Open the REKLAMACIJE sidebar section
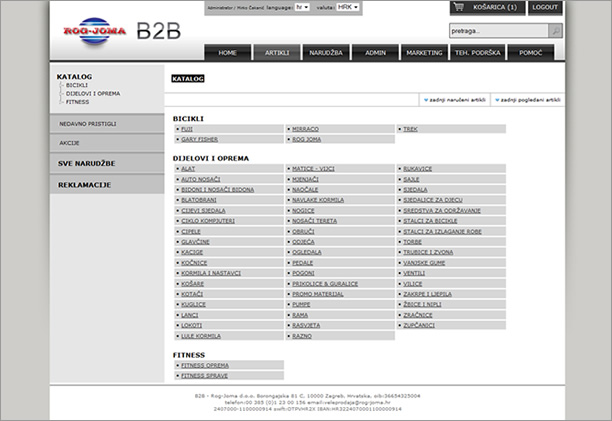The width and height of the screenshot is (612, 421). (x=84, y=185)
